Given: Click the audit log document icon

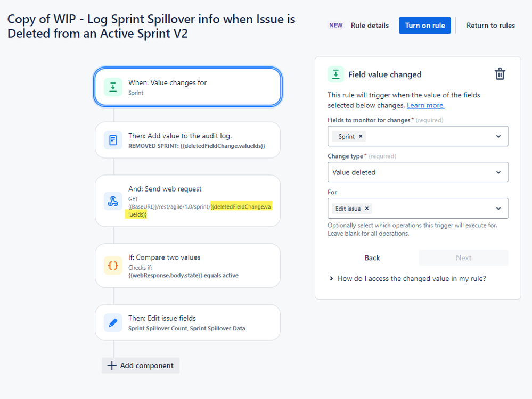Looking at the screenshot, I should tap(113, 140).
